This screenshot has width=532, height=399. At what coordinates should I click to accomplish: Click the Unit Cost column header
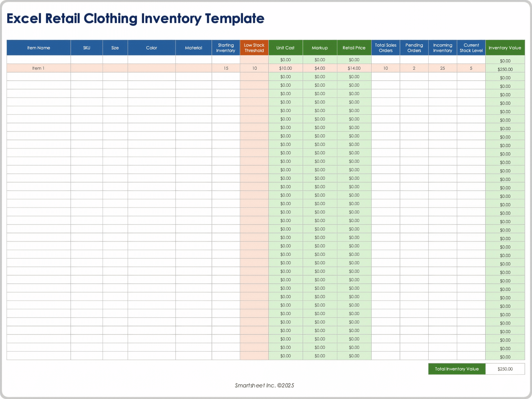tap(285, 48)
